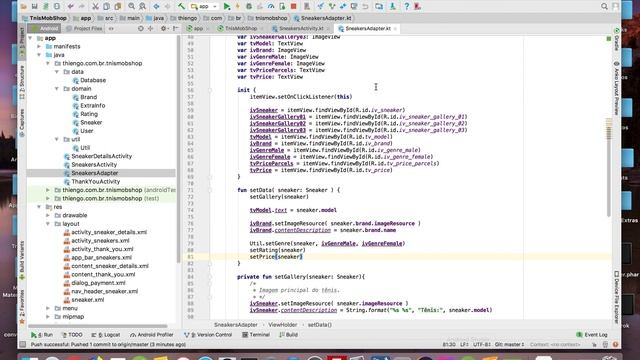Screen dimensions: 640x360
Task: Click the Cut scissors icon
Action: [x=95, y=7]
